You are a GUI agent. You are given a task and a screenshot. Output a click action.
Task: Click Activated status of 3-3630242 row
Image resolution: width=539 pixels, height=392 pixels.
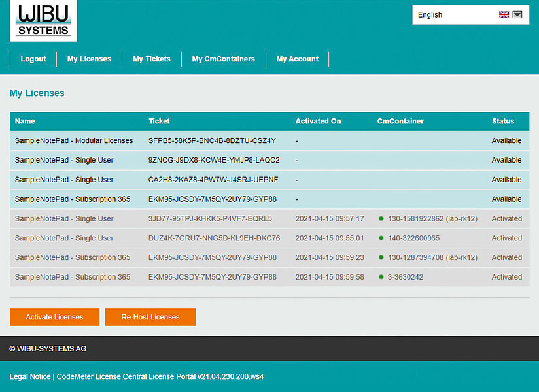(x=507, y=277)
